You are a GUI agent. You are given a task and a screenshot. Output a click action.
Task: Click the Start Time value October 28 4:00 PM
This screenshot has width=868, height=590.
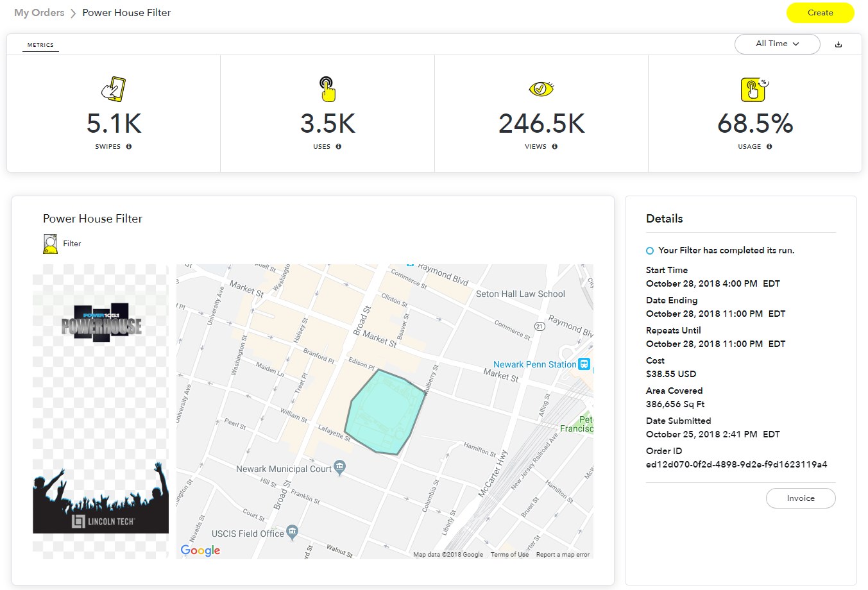point(713,283)
